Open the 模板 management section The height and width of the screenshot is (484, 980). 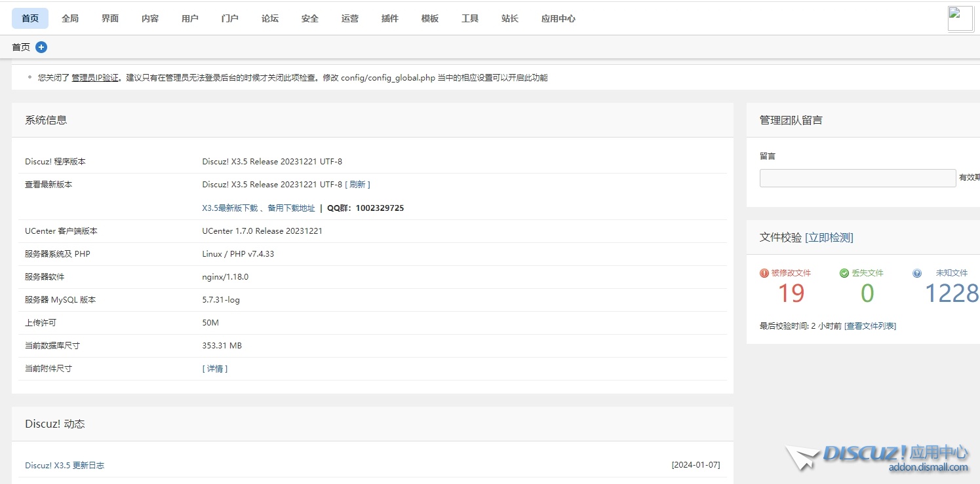pyautogui.click(x=429, y=18)
